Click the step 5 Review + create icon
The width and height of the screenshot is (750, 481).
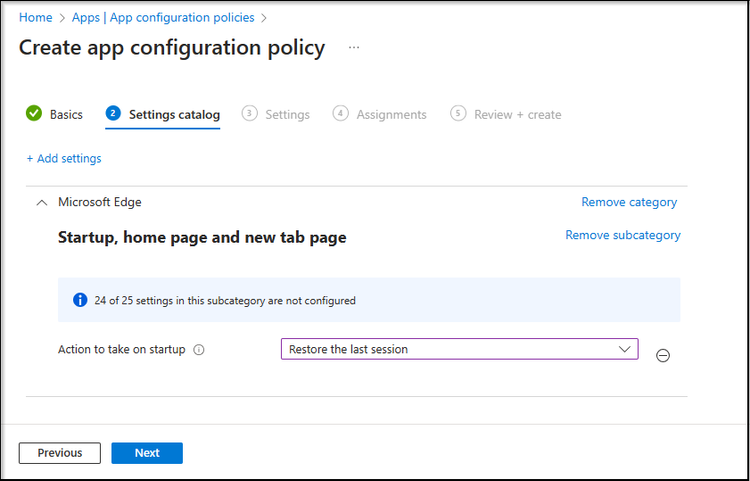coord(458,114)
